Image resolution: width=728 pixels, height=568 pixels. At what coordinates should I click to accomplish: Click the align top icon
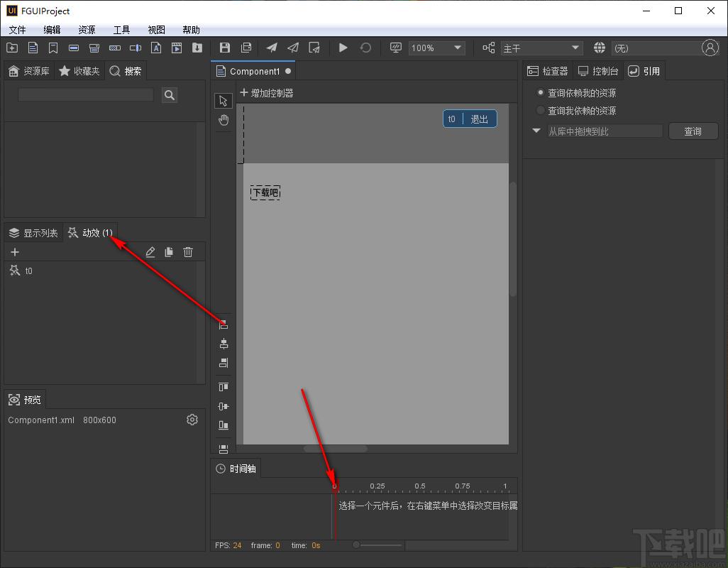224,387
